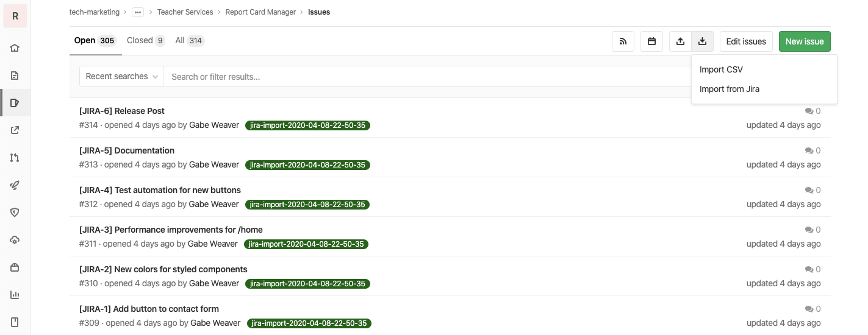
Task: Open issue [JIRA-3] Performance improvements for /home
Action: pyautogui.click(x=171, y=230)
